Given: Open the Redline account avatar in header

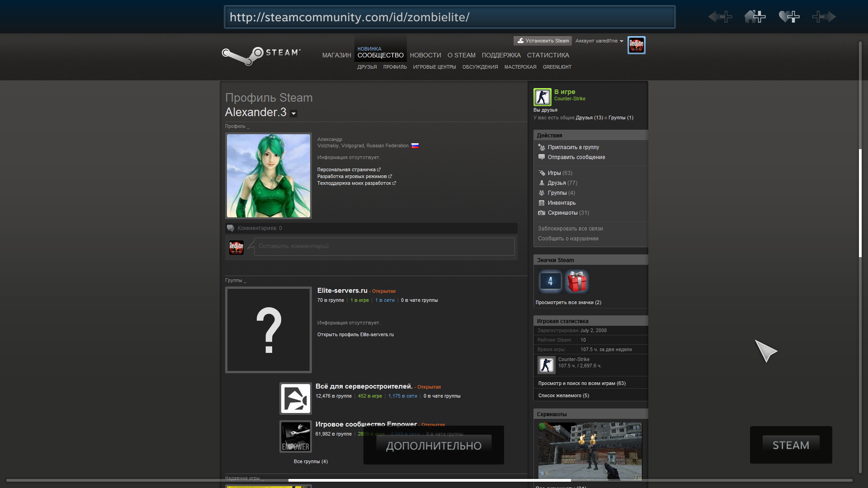Looking at the screenshot, I should tap(636, 45).
